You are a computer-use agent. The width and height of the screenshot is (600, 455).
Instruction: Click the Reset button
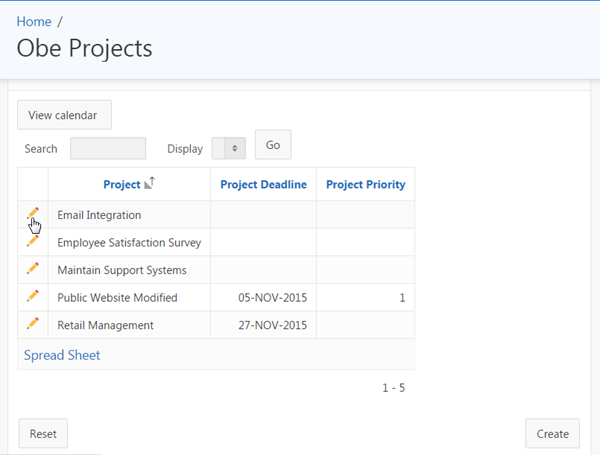pos(43,434)
